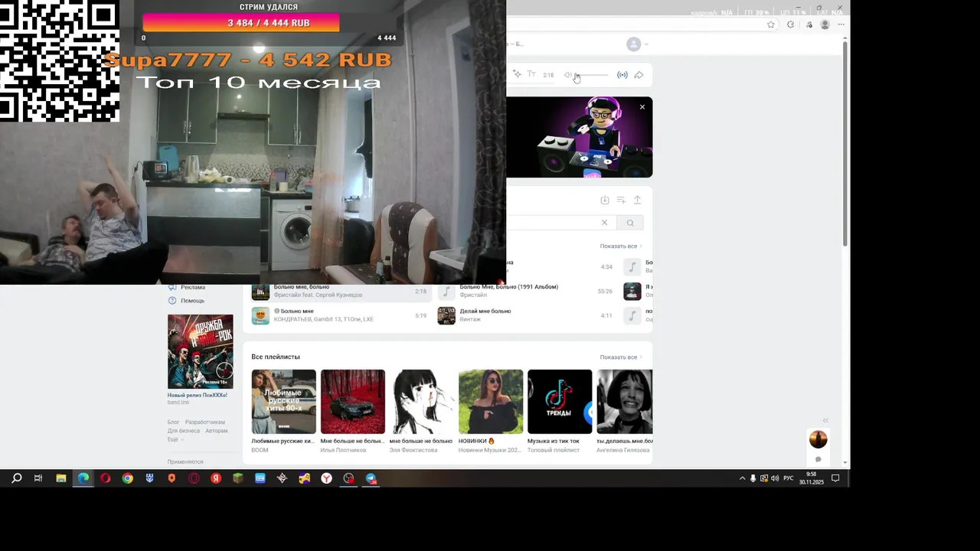Click the magnifier music search button
980x551 pixels.
630,223
